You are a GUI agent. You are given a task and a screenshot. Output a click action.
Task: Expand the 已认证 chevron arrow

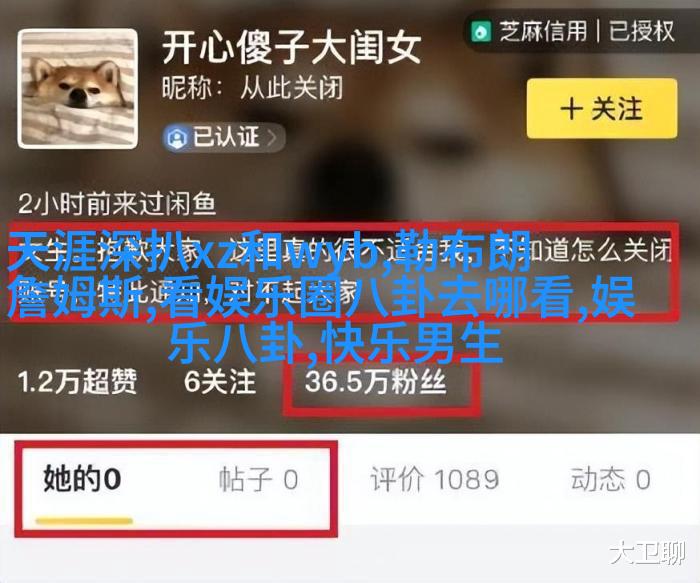[271, 138]
